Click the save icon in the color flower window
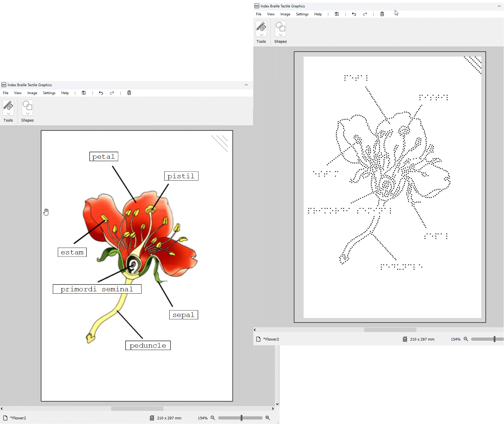The image size is (504, 425). coord(84,93)
